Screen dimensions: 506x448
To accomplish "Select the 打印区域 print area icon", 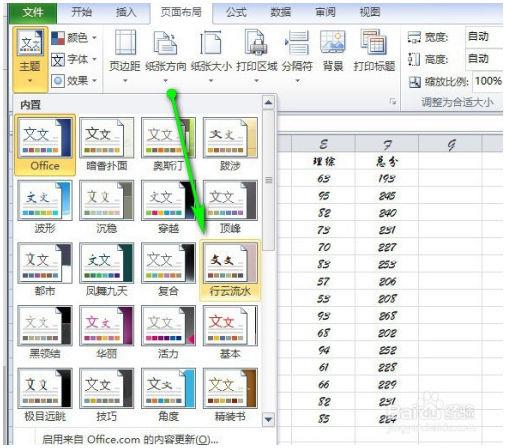I will pos(257,43).
